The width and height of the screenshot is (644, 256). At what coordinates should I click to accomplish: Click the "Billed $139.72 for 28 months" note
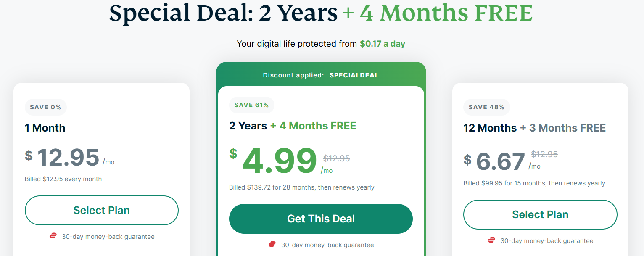(301, 187)
